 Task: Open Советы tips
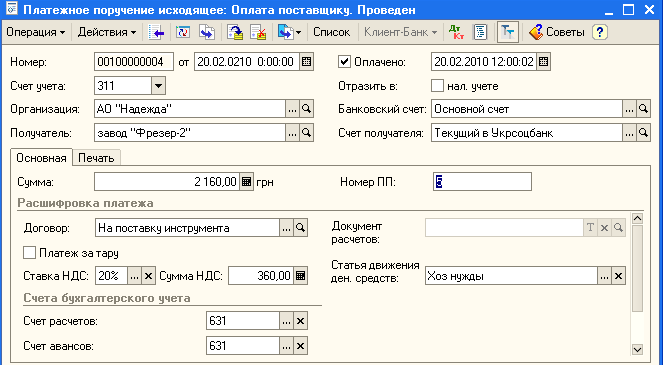(x=557, y=32)
